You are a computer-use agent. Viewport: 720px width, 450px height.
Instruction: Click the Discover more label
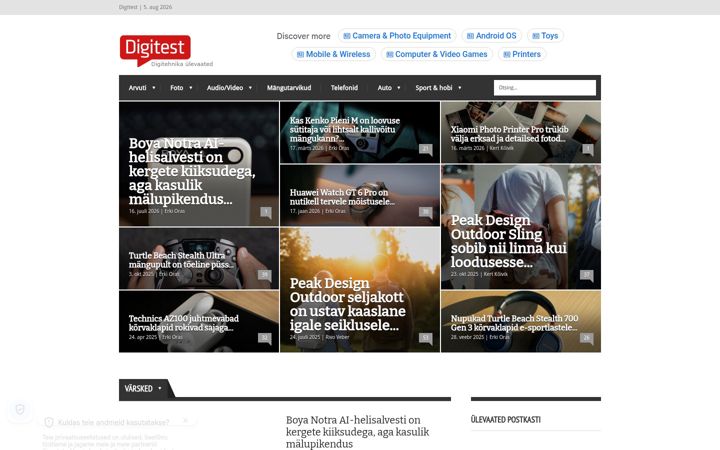tap(303, 36)
